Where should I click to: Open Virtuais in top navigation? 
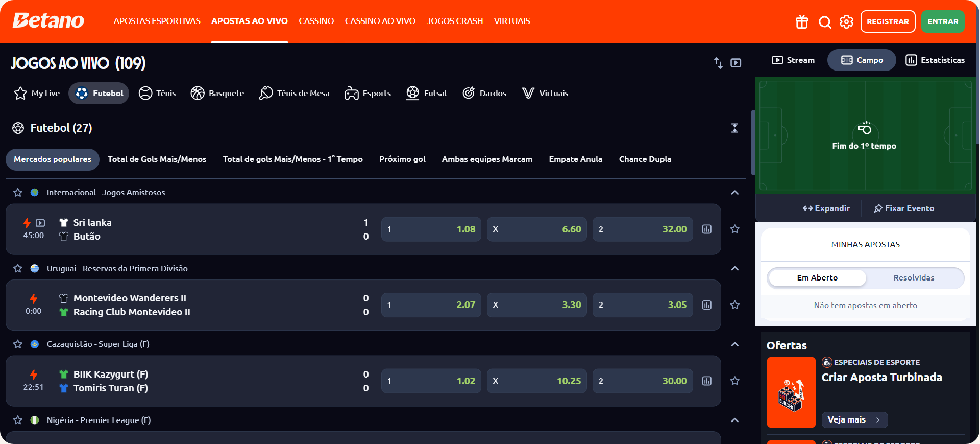511,21
